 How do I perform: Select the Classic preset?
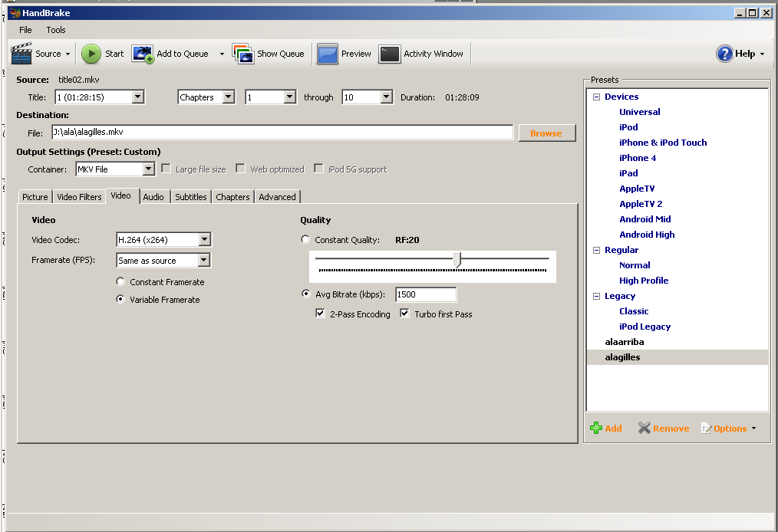[634, 311]
